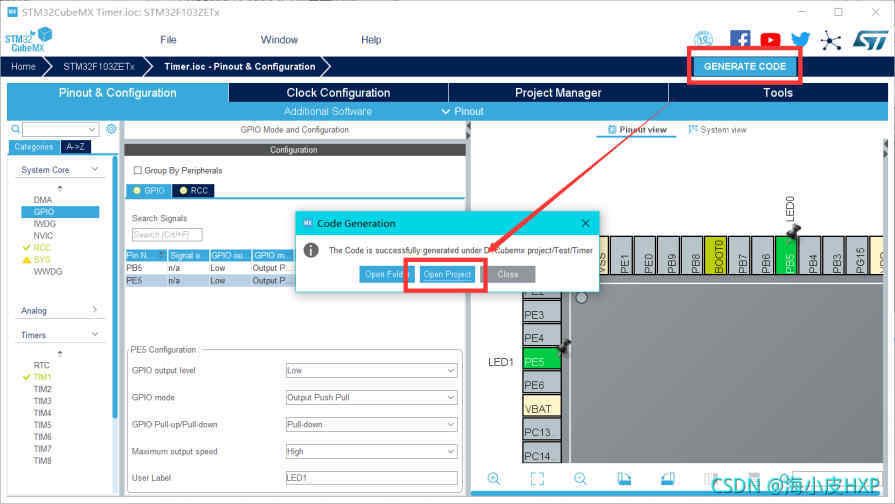Open Additional Software option
Screen dimensions: 895x504
coord(328,111)
